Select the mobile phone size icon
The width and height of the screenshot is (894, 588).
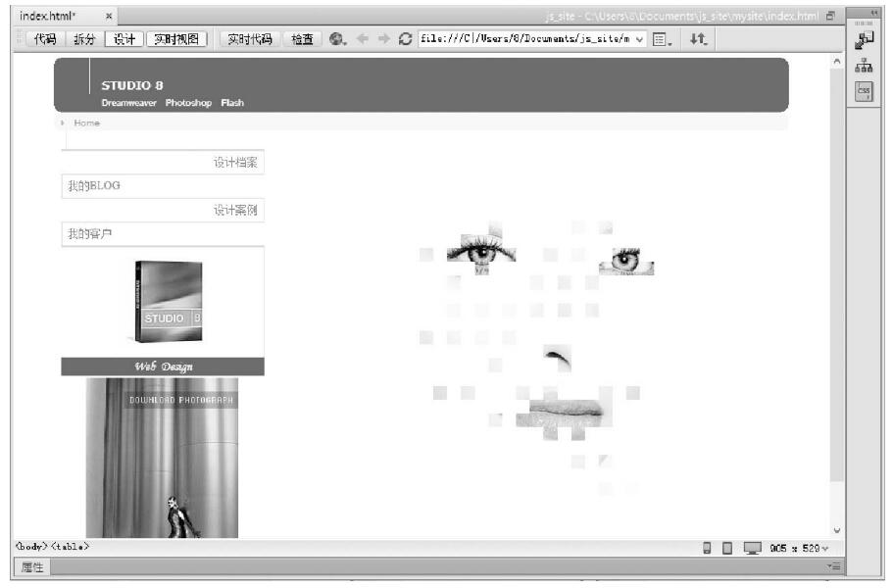click(707, 548)
